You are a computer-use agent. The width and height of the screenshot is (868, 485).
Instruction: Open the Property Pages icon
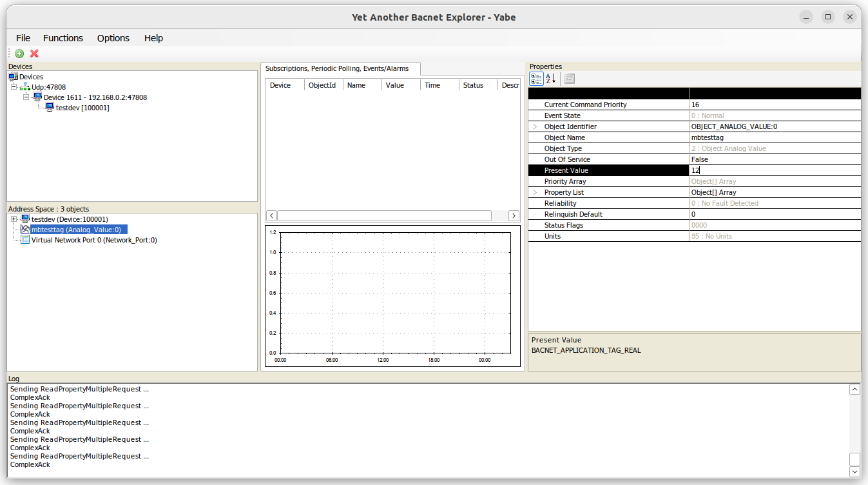point(570,79)
